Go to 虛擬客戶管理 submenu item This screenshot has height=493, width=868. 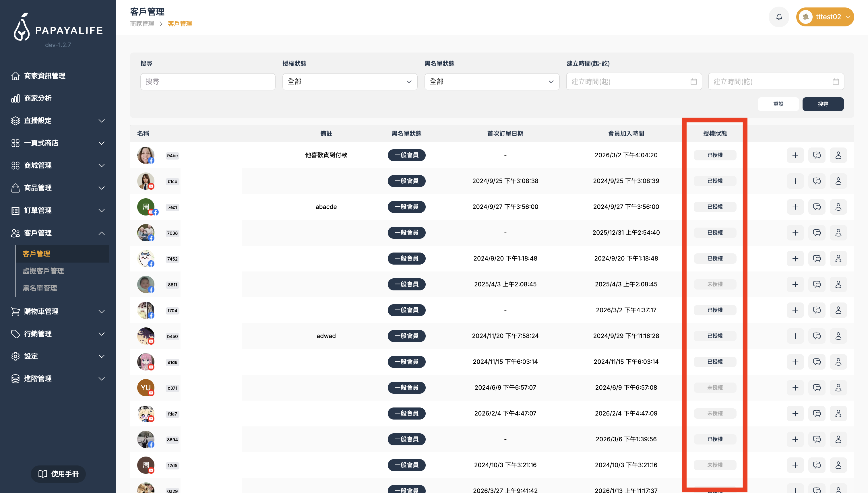point(43,271)
